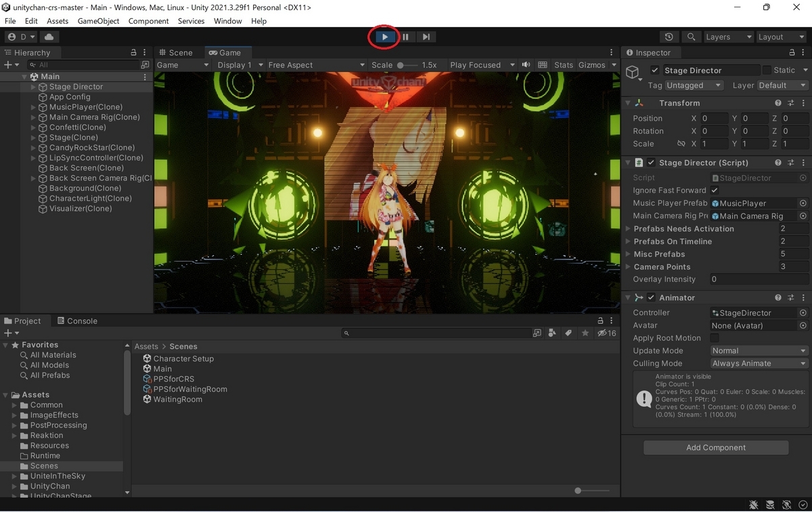Toggle search mode icon in Hierarchy search bar
The width and height of the screenshot is (812, 512).
(145, 65)
